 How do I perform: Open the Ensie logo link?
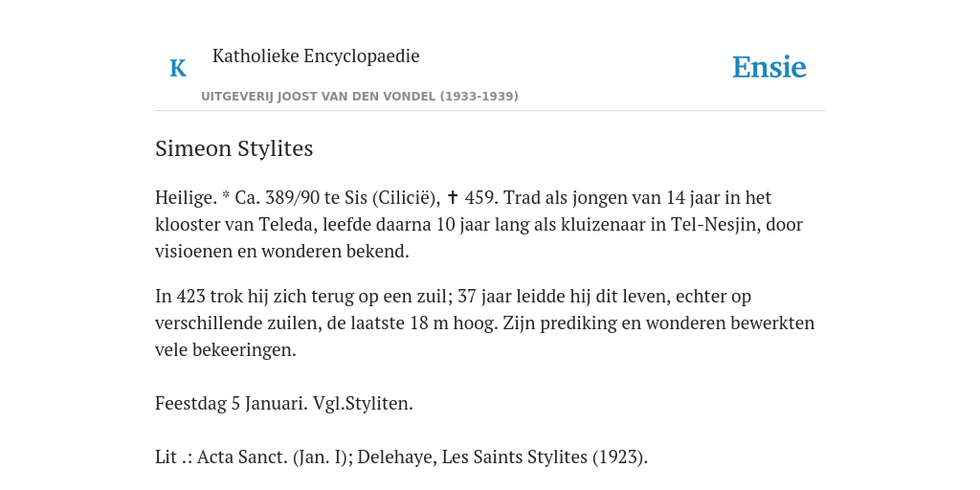(769, 68)
